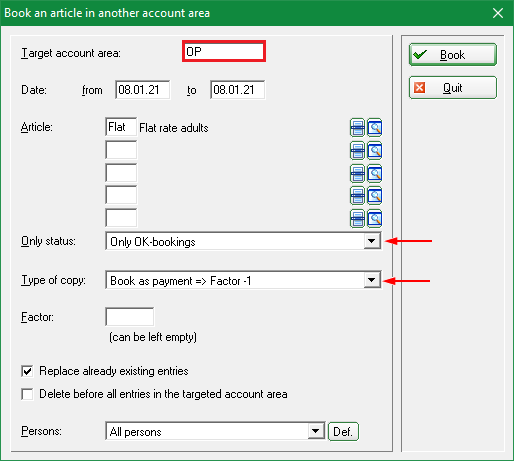
Task: Click list icon beside Flat rate adults article
Action: [357, 128]
